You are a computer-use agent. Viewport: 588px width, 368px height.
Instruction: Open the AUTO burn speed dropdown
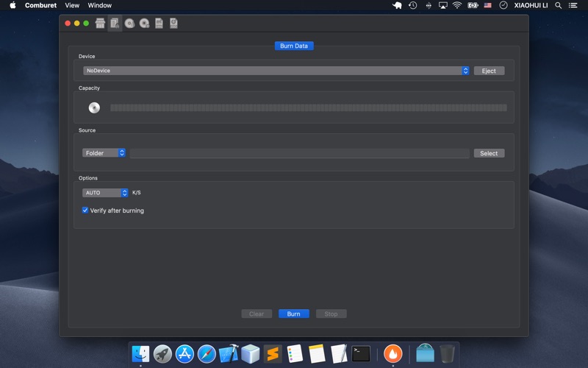coord(105,193)
